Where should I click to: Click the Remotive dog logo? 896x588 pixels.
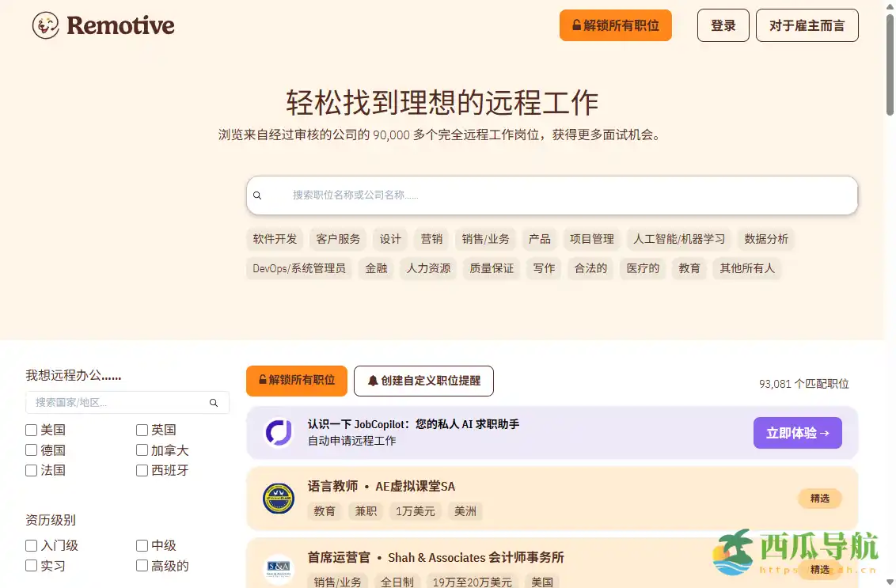click(x=45, y=25)
